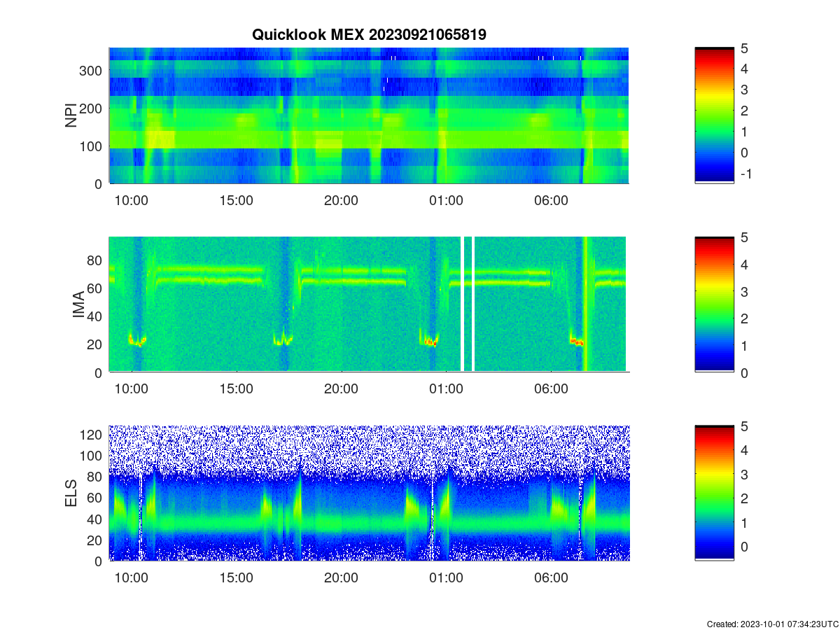Click the 10:00 tick under the IMA plot
Screen dimensions: 840x630
coord(131,389)
